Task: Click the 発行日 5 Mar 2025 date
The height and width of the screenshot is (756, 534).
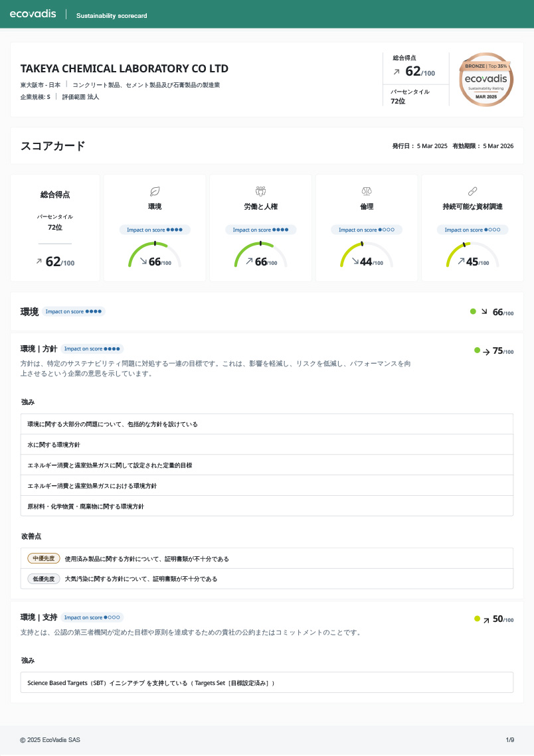Action: click(x=420, y=146)
